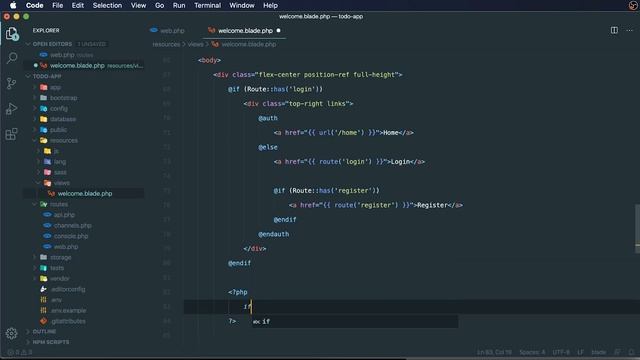Click the vertical scrollbar thumb in editor
640x360 pixels.
637,229
